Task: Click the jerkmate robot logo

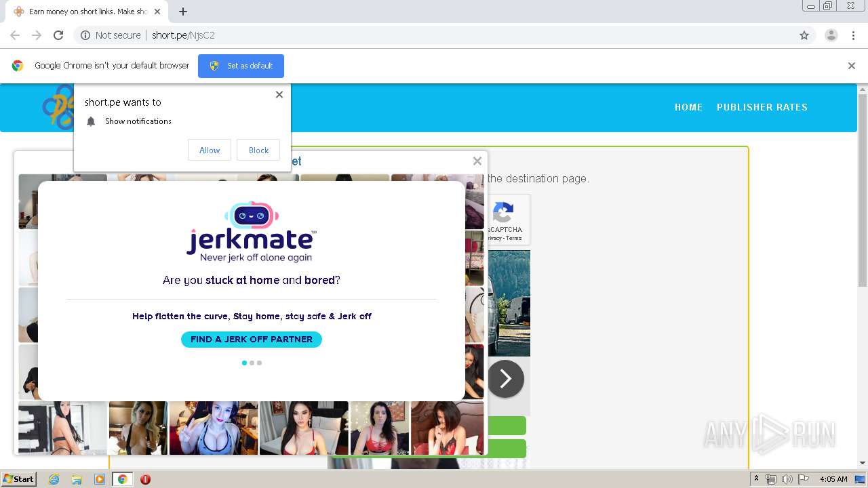Action: coord(252,216)
